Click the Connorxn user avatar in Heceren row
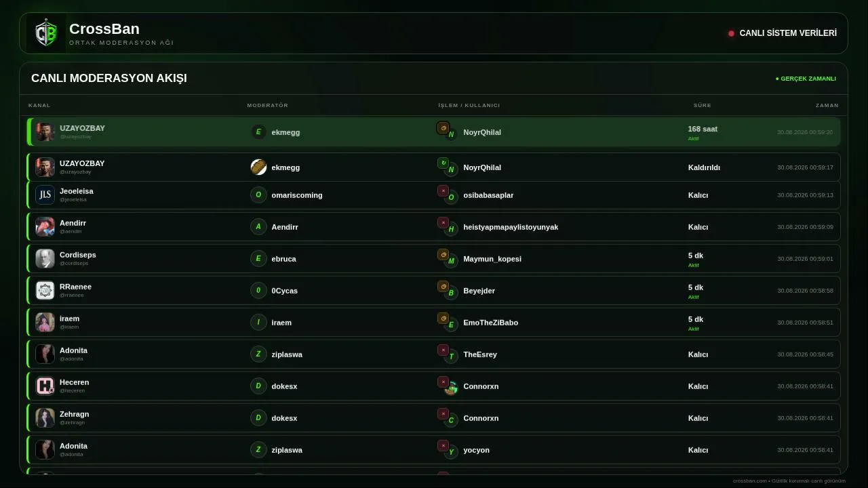 pos(451,388)
